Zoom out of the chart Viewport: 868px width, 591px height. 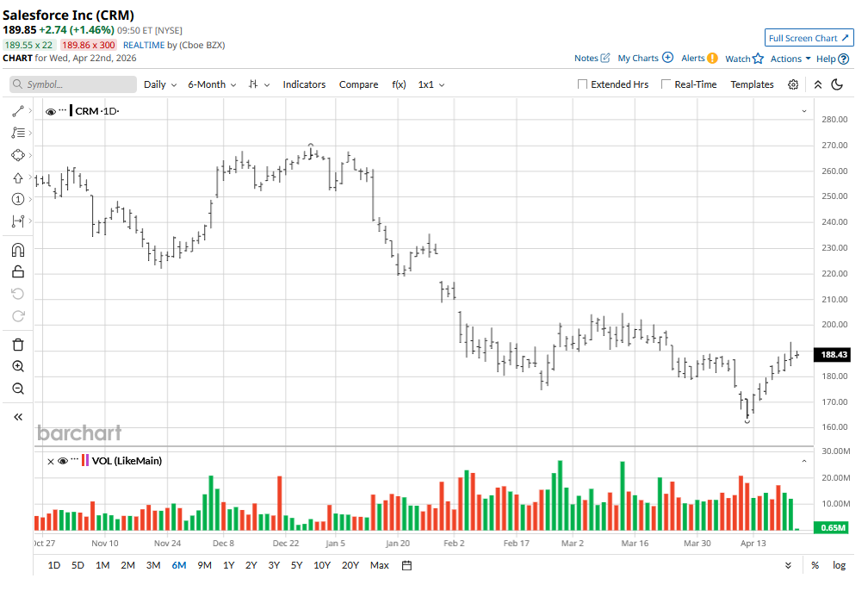pos(18,389)
